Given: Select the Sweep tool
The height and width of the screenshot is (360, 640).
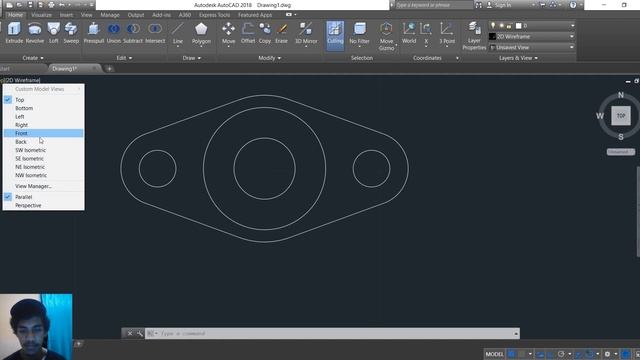Looking at the screenshot, I should 71,33.
